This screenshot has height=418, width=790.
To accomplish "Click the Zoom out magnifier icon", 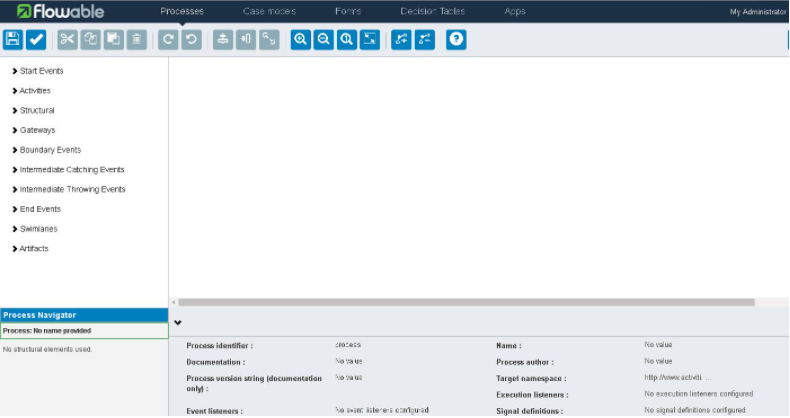I will [323, 39].
